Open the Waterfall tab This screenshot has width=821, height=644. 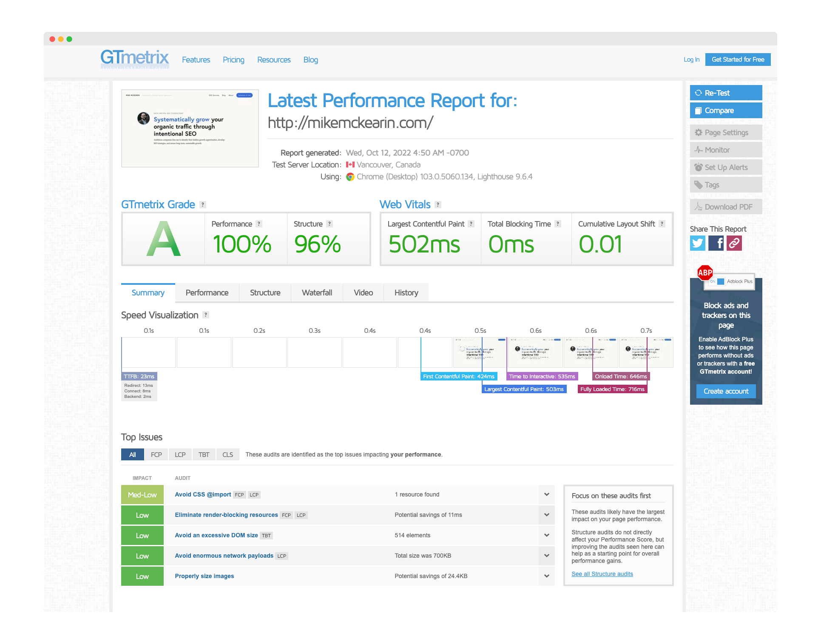(317, 293)
